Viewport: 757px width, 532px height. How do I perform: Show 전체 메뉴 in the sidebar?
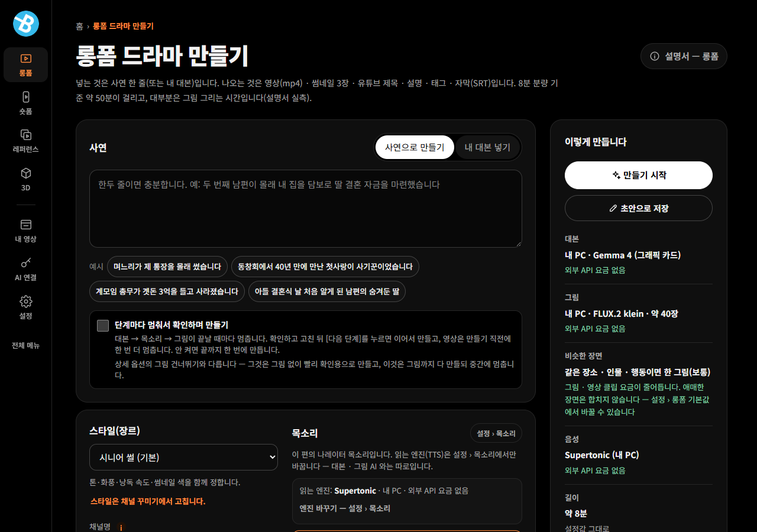25,345
